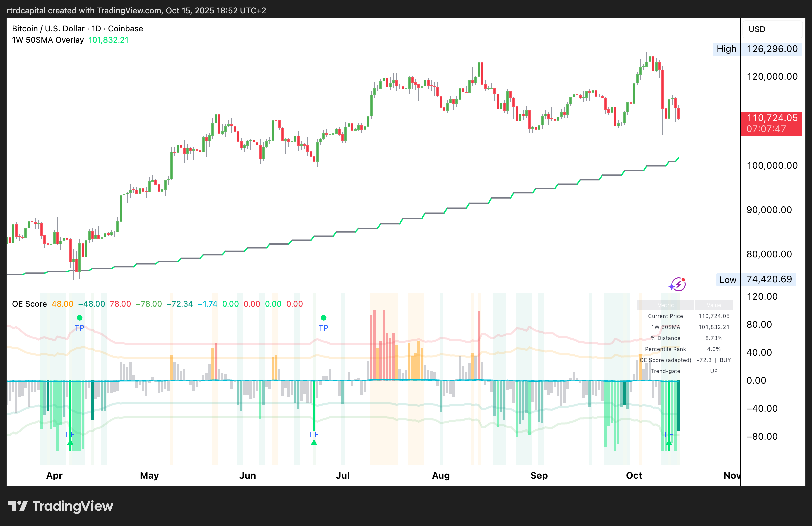The width and height of the screenshot is (812, 526).
Task: Click the Low 74,420.69 price label
Action: (756, 280)
